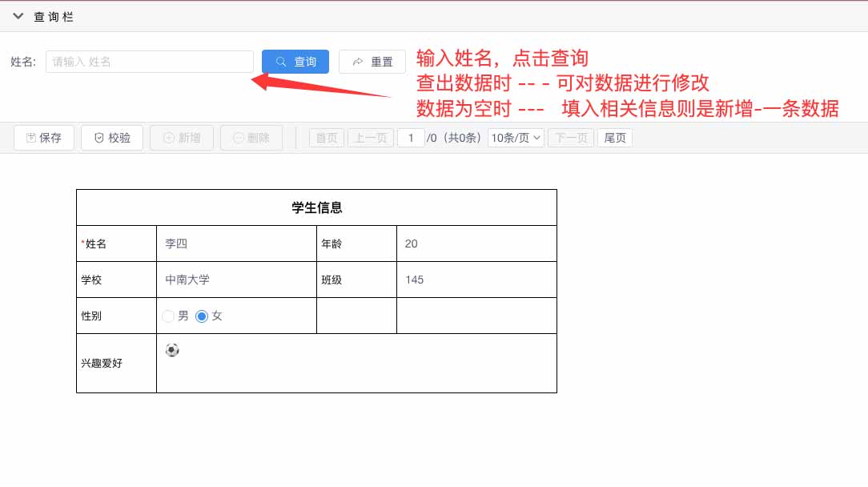Go to 尾页 last page

[614, 138]
